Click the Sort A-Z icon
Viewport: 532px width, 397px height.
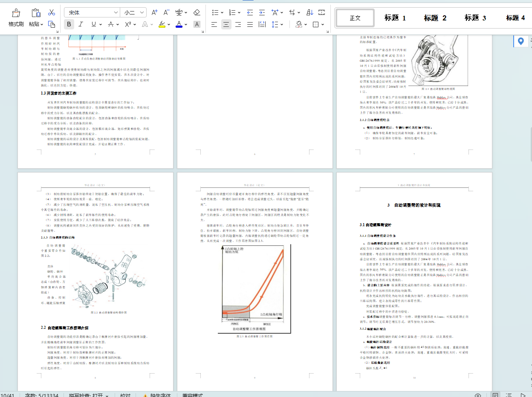(310, 13)
